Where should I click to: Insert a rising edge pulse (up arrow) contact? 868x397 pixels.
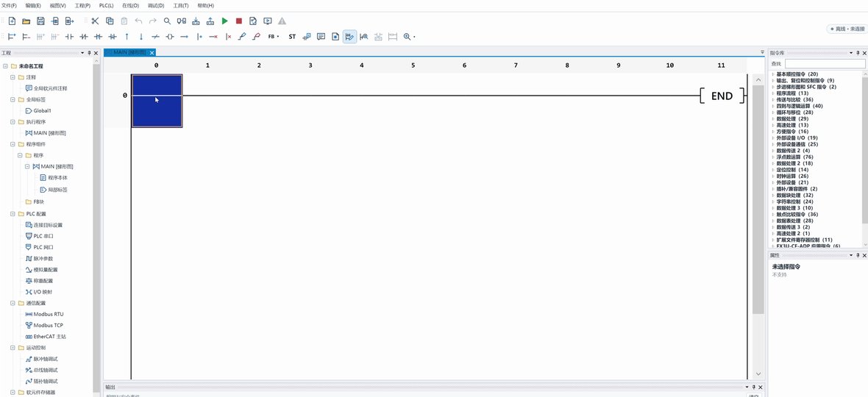[127, 37]
